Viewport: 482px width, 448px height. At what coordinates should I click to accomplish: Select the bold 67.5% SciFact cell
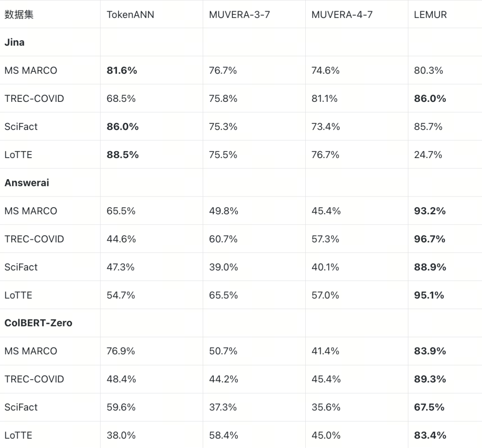[x=429, y=407]
